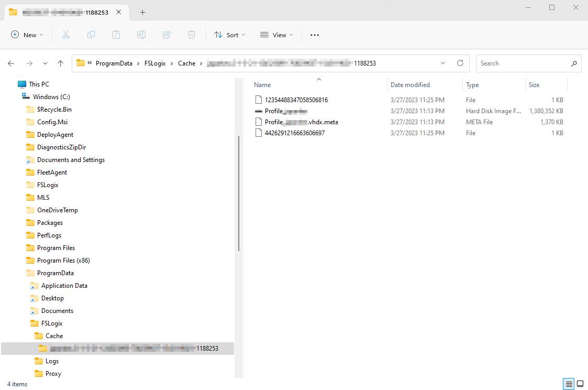Click the Rename icon in toolbar

141,35
